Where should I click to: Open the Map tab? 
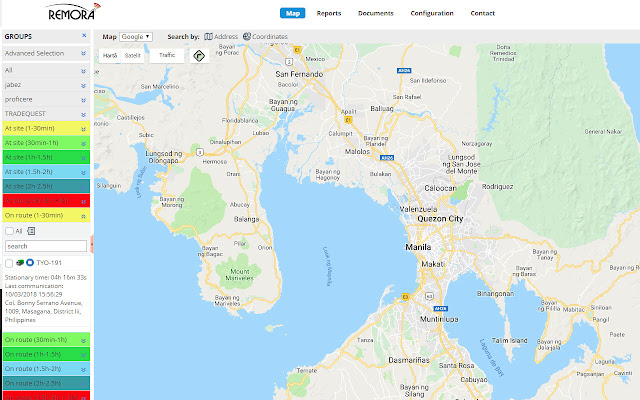[293, 13]
